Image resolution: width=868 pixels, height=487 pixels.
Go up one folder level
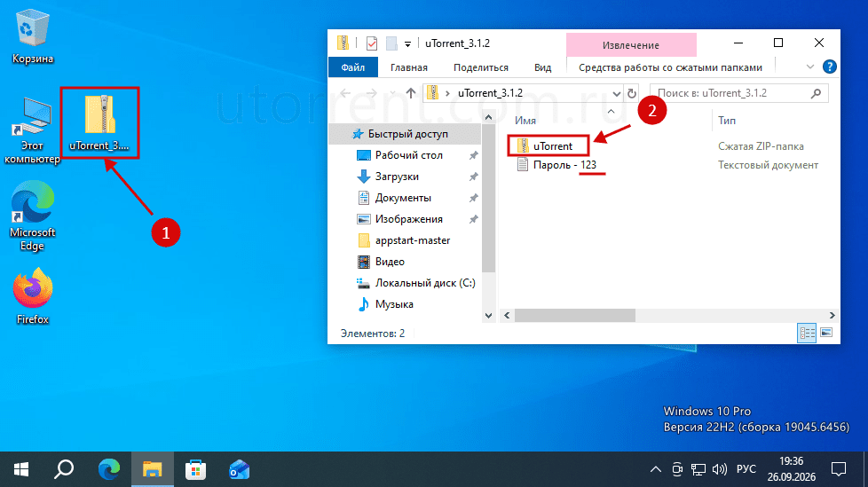click(410, 93)
